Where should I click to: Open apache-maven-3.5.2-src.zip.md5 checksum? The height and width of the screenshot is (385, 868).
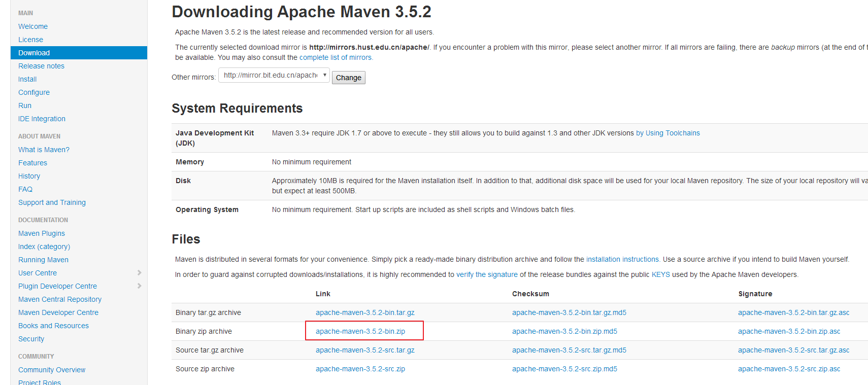(x=564, y=369)
